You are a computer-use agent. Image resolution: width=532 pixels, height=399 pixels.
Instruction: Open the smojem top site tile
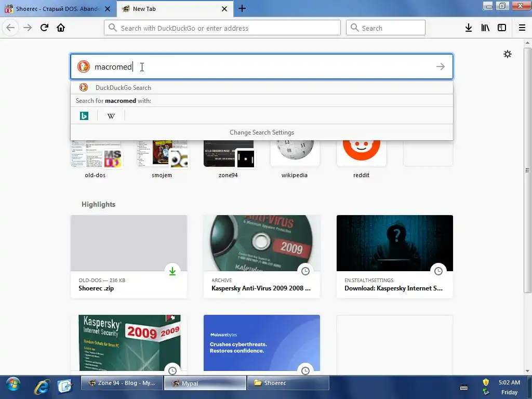point(162,159)
